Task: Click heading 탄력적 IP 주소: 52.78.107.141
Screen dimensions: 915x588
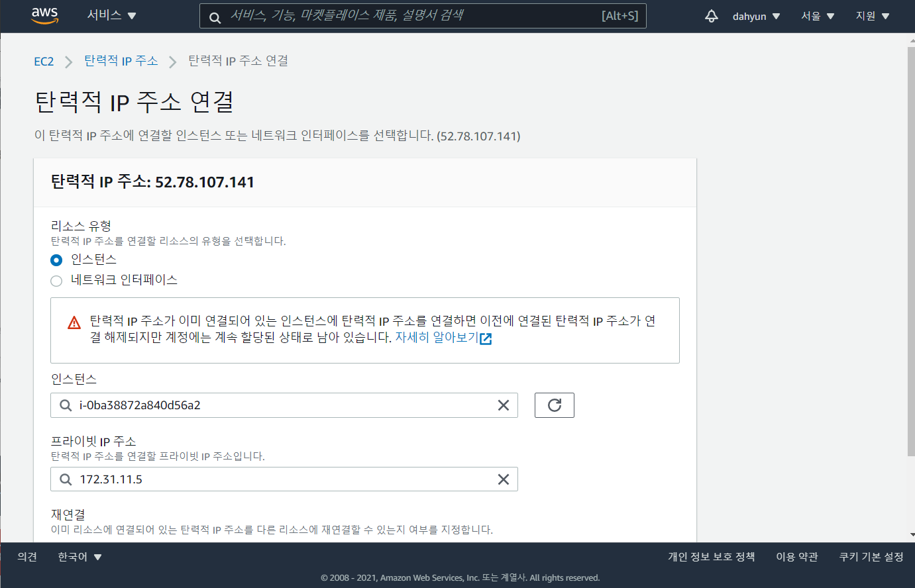Action: coord(152,182)
